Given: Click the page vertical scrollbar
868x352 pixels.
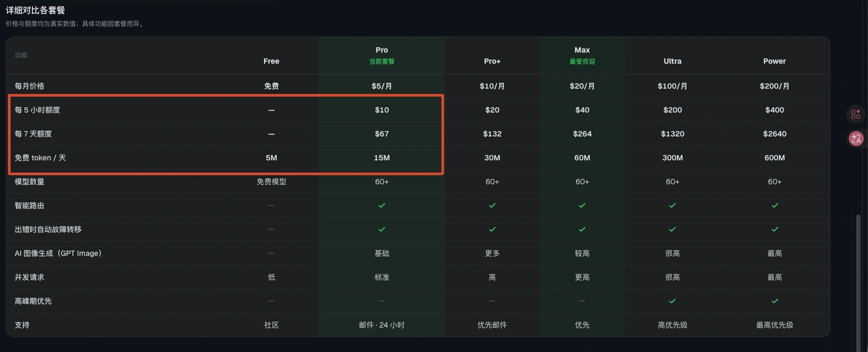Looking at the screenshot, I should tap(857, 281).
